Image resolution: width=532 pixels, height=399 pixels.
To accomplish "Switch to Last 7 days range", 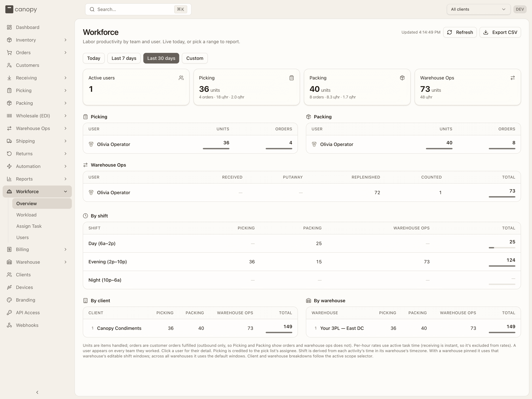I will [x=124, y=58].
